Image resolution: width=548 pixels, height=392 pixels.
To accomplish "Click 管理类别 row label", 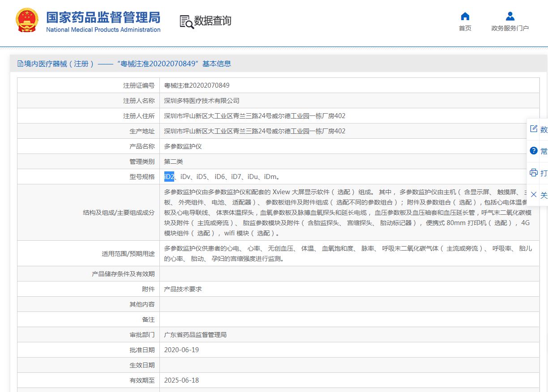I will point(142,162).
